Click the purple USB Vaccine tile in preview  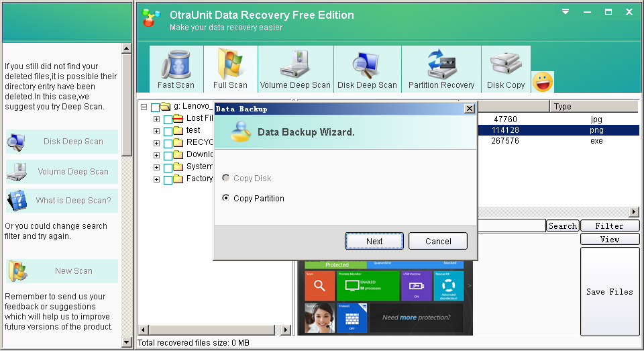[417, 286]
